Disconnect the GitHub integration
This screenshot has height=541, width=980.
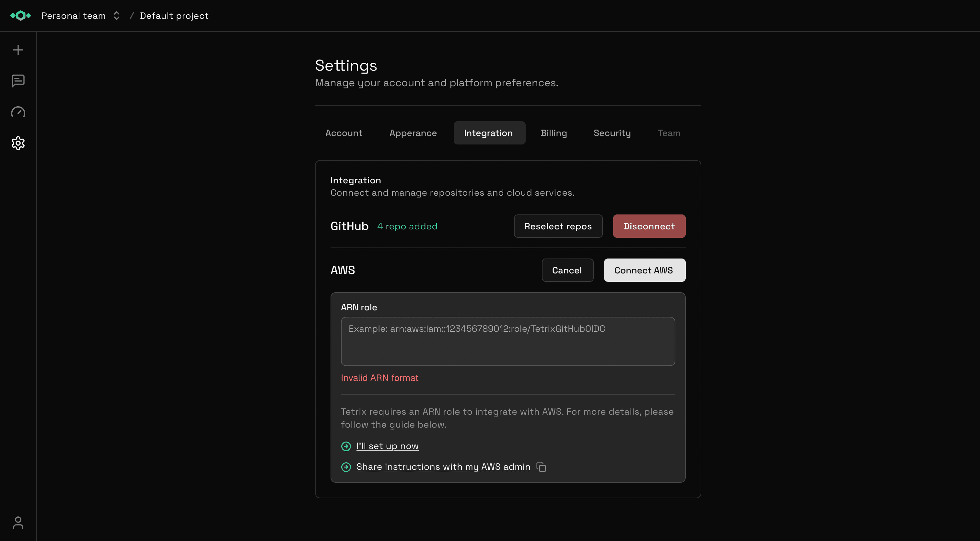pos(649,226)
